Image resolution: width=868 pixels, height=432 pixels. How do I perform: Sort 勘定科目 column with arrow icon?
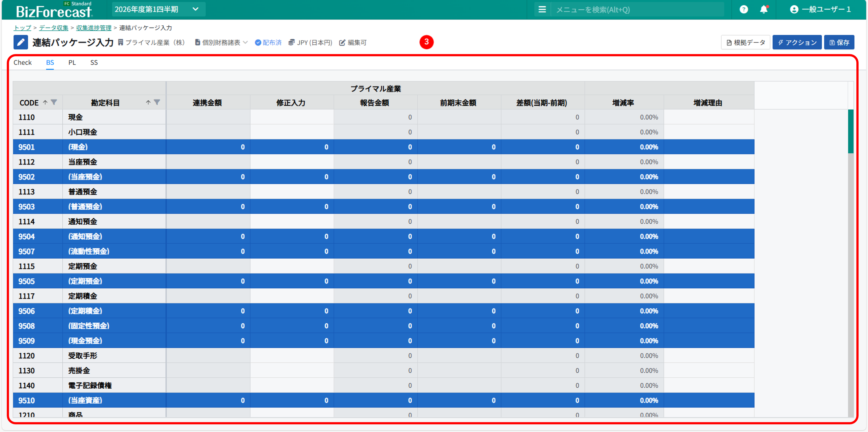point(148,102)
